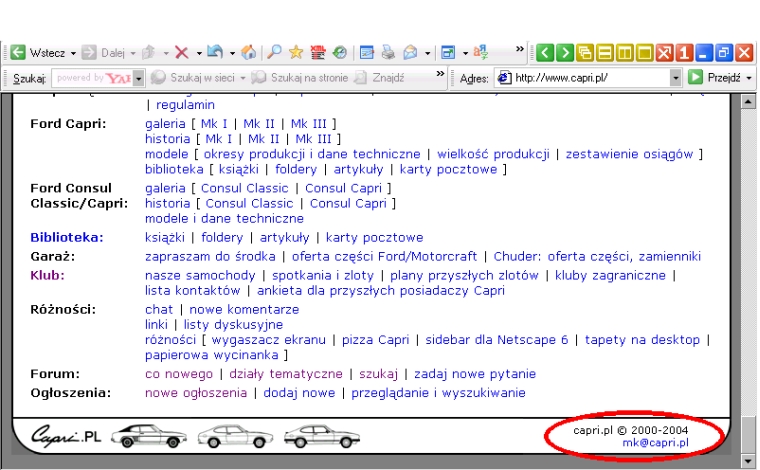Click the yellow cascade windows icon
The height and width of the screenshot is (470, 760).
click(x=585, y=52)
